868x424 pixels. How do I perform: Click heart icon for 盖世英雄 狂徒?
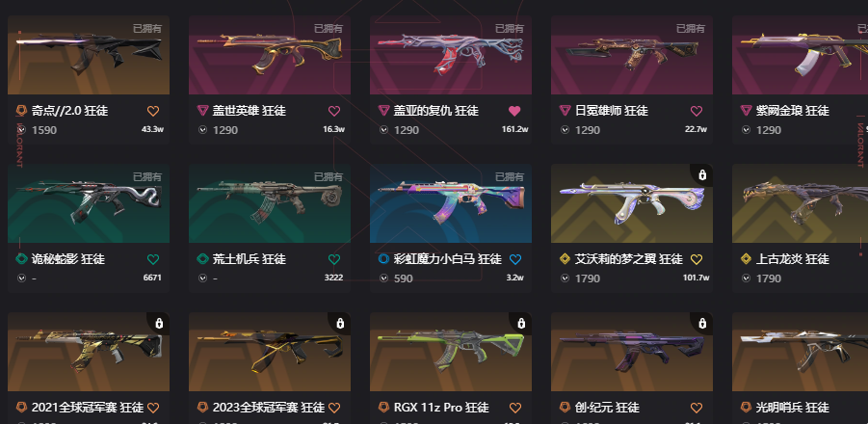(x=333, y=111)
